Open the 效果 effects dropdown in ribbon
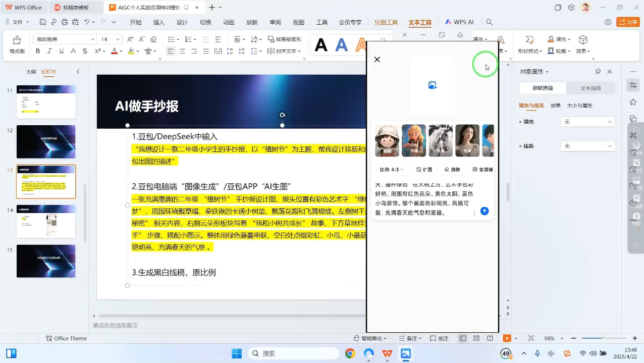This screenshot has width=644, height=363. [x=583, y=51]
